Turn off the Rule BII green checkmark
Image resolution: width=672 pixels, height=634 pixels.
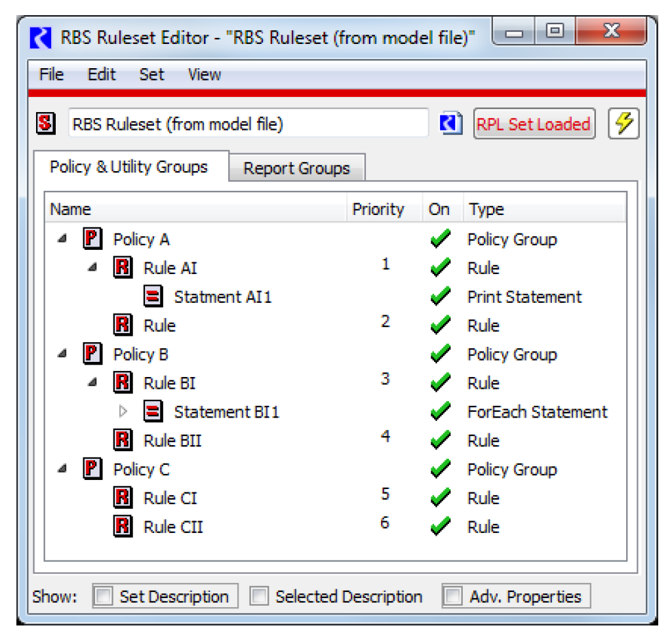(x=440, y=441)
